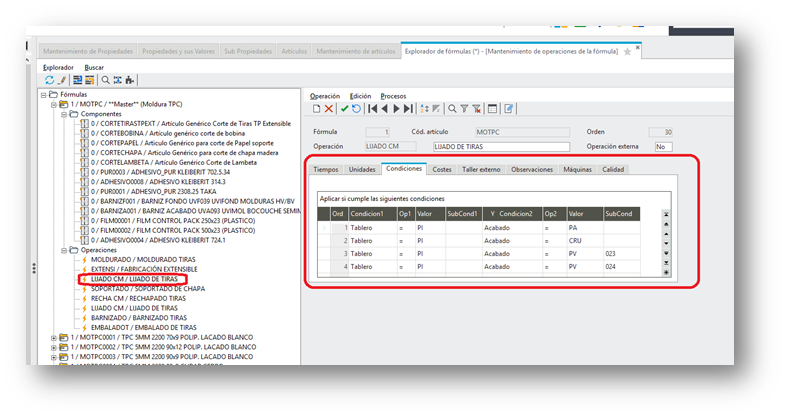Collapse the Componentes folder
This screenshot has width=786, height=417.
click(x=64, y=114)
